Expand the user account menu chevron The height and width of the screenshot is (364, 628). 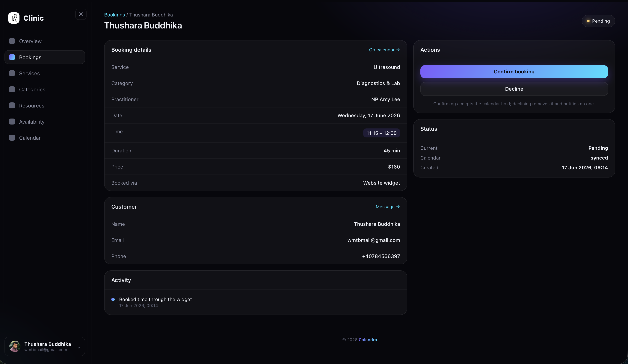point(79,348)
